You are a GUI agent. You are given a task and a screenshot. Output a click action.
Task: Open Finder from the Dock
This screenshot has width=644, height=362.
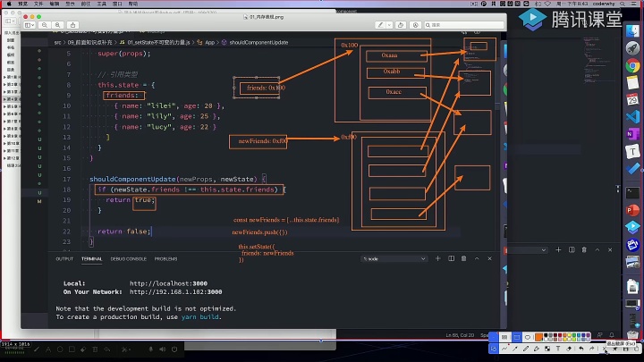click(632, 30)
